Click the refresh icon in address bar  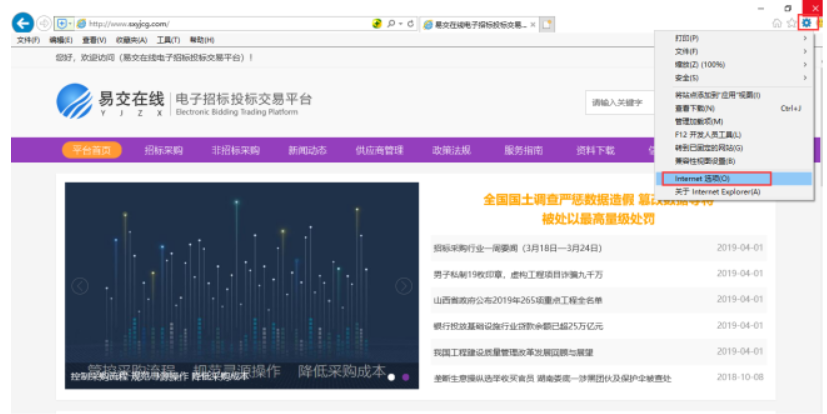click(x=410, y=24)
